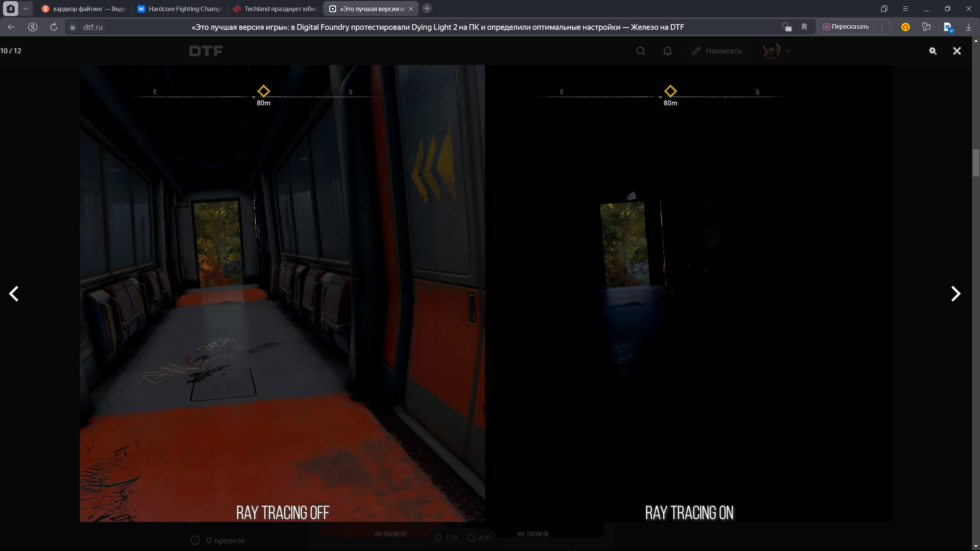Close the image gallery viewer
This screenshot has height=551, width=980.
point(957,51)
